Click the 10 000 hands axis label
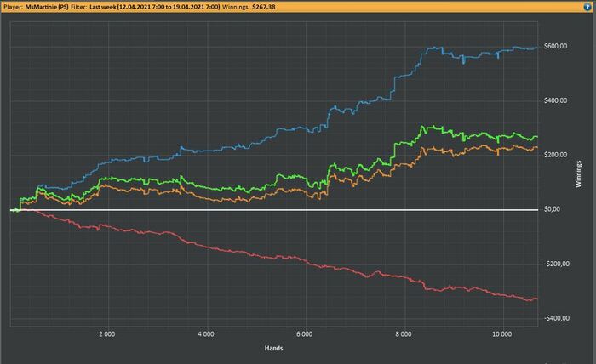 tap(501, 334)
